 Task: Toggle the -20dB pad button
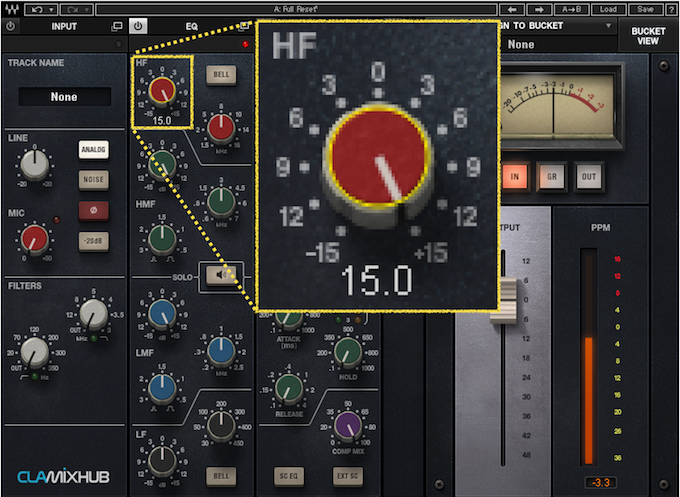(x=93, y=241)
